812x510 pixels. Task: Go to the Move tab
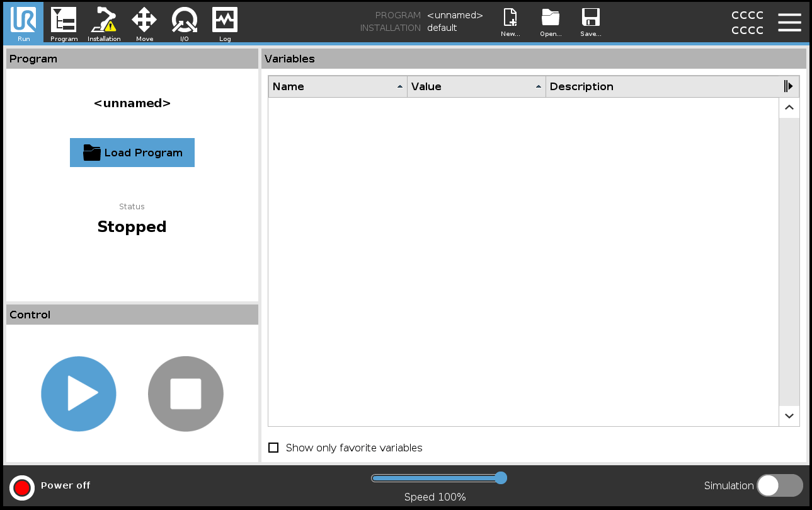coord(144,23)
